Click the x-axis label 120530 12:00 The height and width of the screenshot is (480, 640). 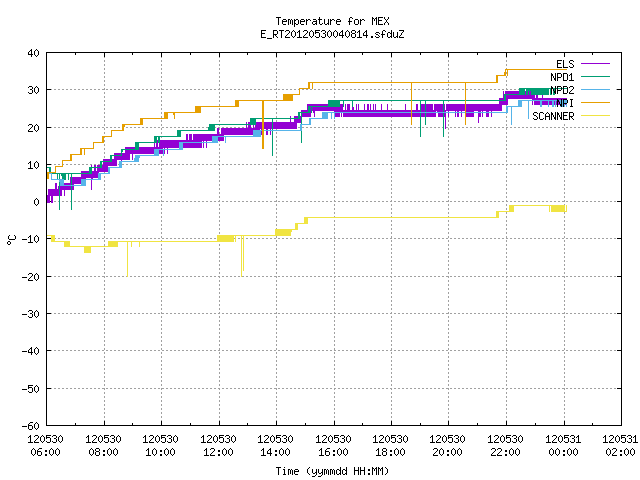(x=218, y=446)
